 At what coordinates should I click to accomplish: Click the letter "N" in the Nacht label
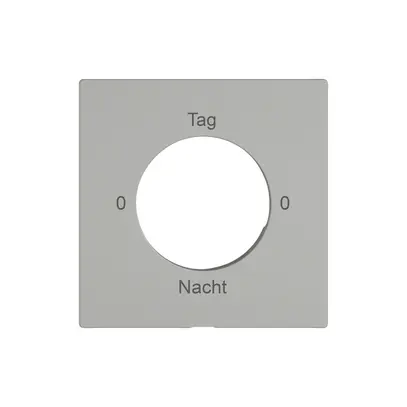click(184, 287)
